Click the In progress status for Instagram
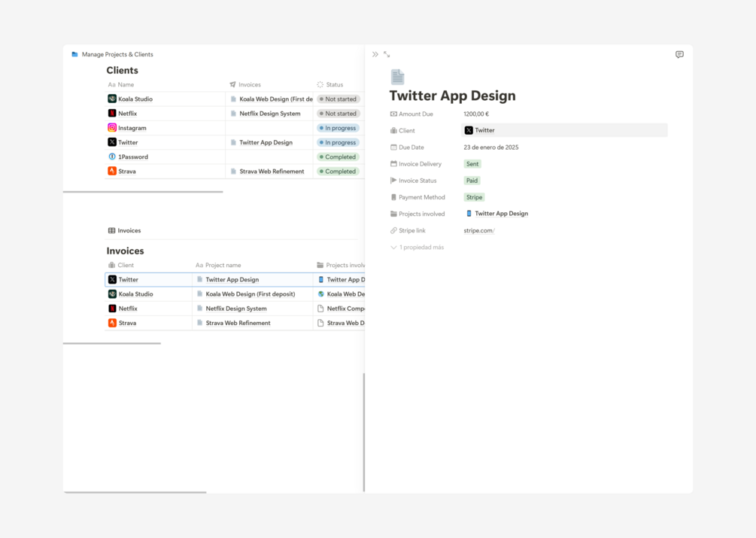 pyautogui.click(x=338, y=128)
